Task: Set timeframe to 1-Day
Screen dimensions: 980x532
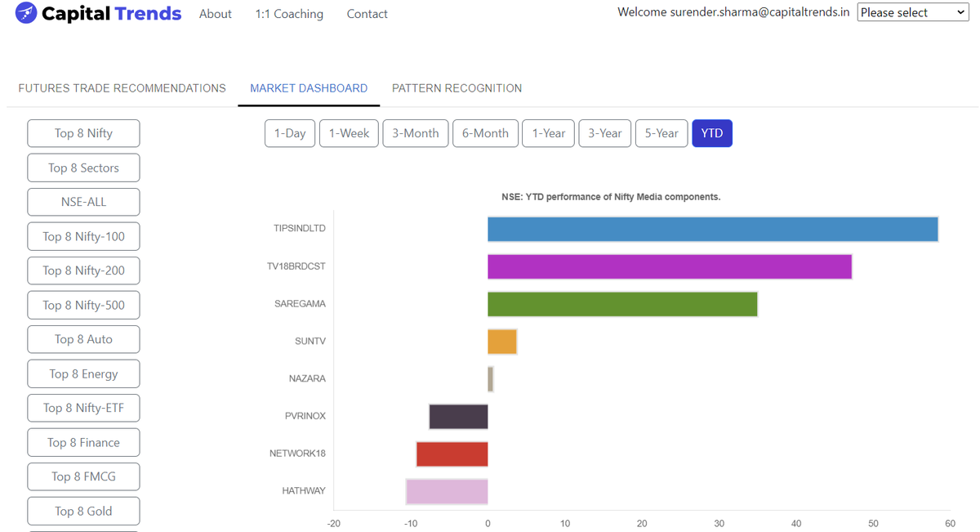Action: tap(290, 133)
